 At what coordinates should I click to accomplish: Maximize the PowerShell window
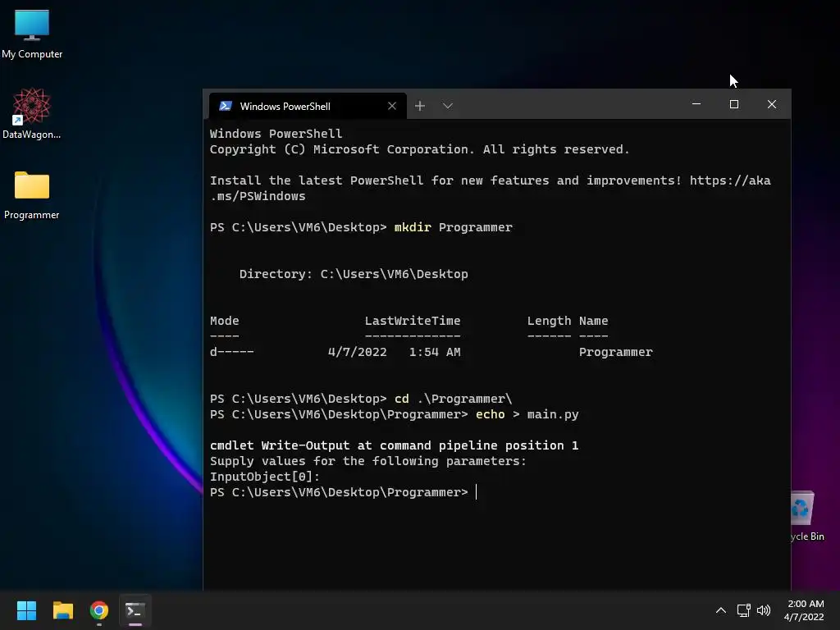coord(734,104)
